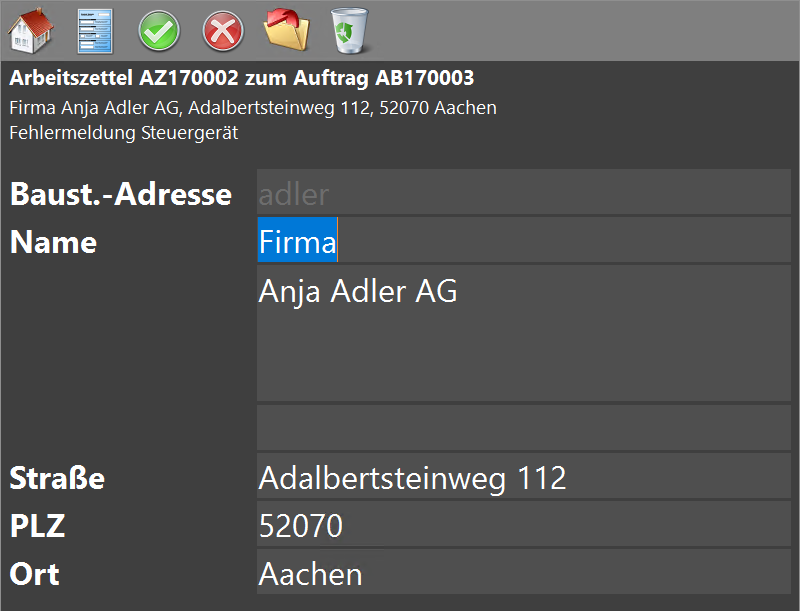
Task: Click the 'Name' label
Action: tap(54, 242)
